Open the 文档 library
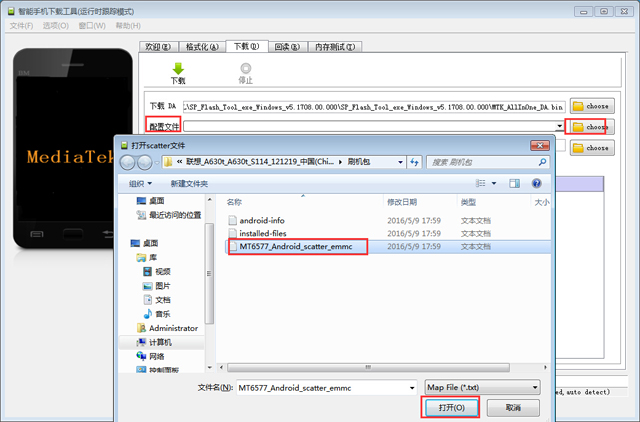The width and height of the screenshot is (640, 422). (x=162, y=300)
